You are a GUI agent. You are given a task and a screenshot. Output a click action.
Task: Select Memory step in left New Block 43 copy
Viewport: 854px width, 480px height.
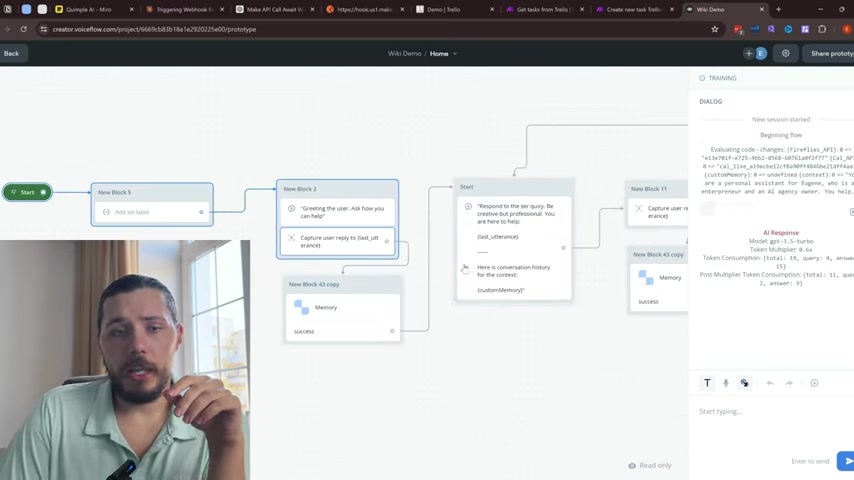coord(343,307)
